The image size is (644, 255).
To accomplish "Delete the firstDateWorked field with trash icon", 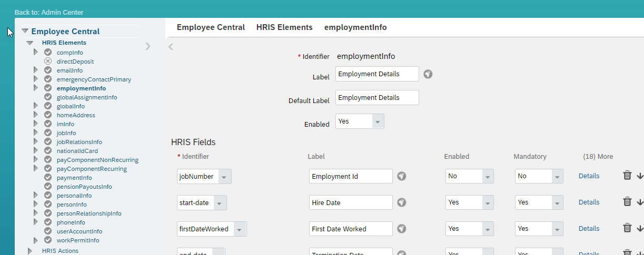I will pos(627,228).
